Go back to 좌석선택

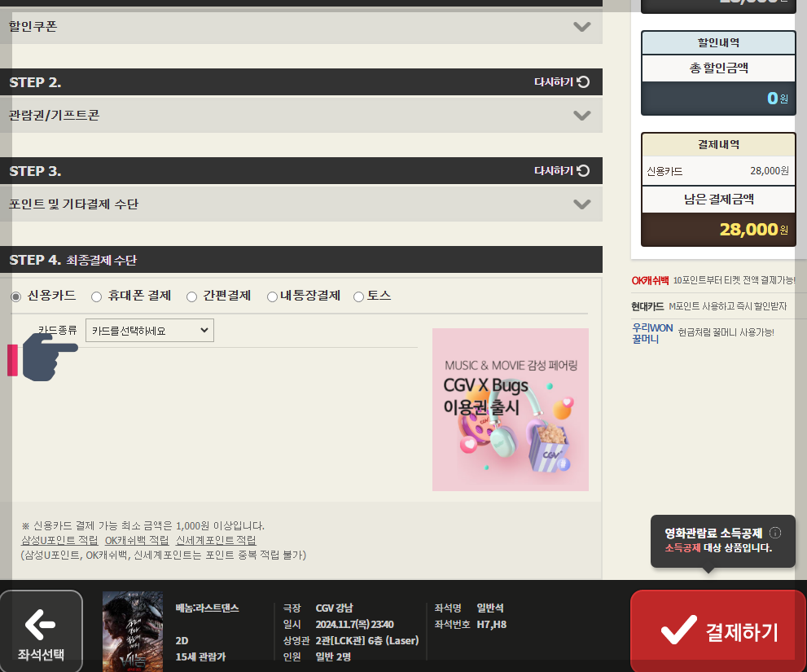click(x=42, y=630)
